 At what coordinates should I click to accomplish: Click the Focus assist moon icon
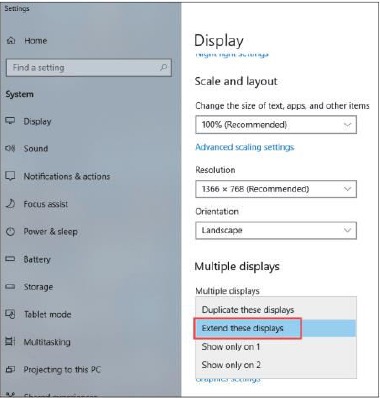point(10,204)
